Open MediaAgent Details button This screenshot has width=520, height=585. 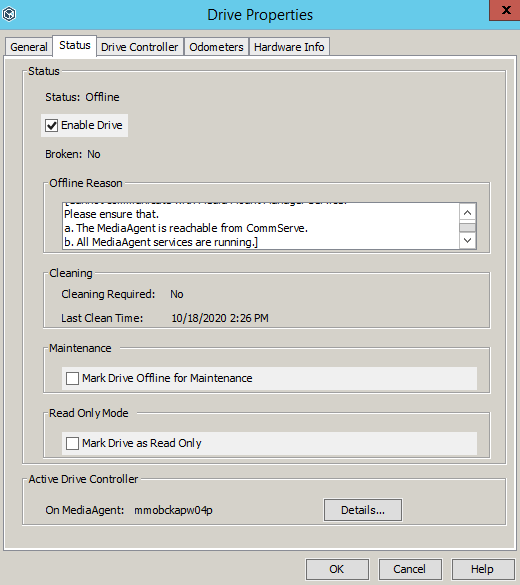click(x=363, y=510)
